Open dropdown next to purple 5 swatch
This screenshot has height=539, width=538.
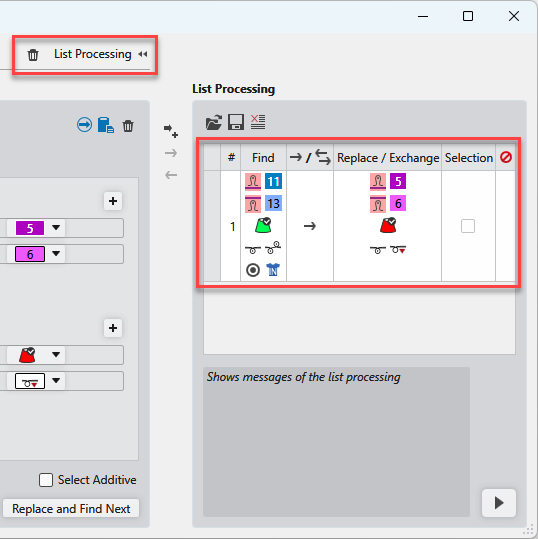(x=56, y=228)
